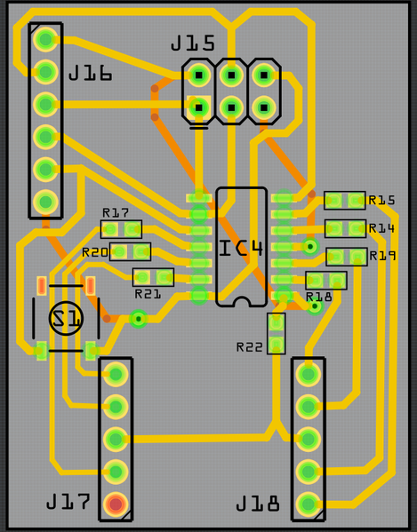
Task: Click the S1 pushbutton switch symbol
Action: tap(66, 318)
